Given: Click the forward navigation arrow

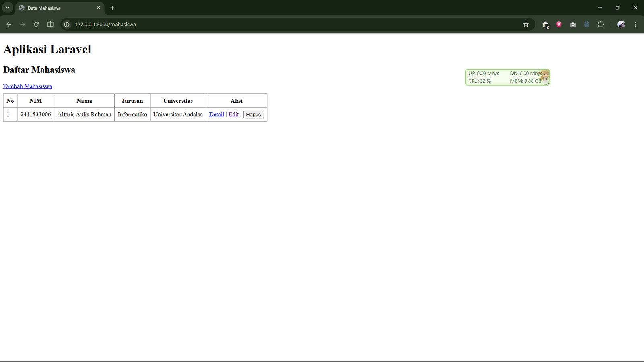Looking at the screenshot, I should pyautogui.click(x=23, y=24).
